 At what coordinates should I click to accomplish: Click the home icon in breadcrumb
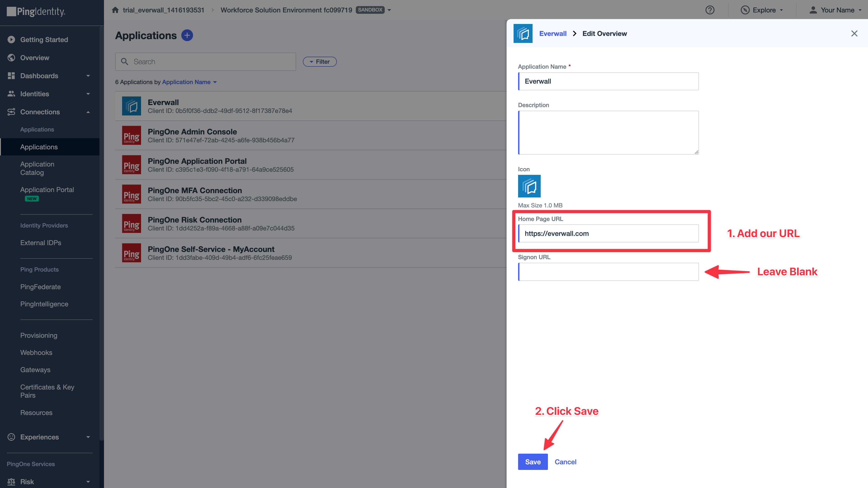(115, 10)
